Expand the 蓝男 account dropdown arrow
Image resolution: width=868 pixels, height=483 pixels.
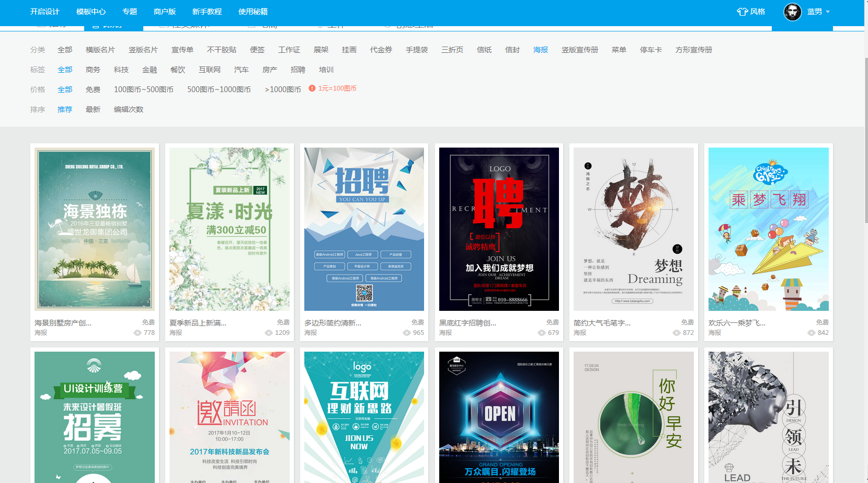[828, 12]
